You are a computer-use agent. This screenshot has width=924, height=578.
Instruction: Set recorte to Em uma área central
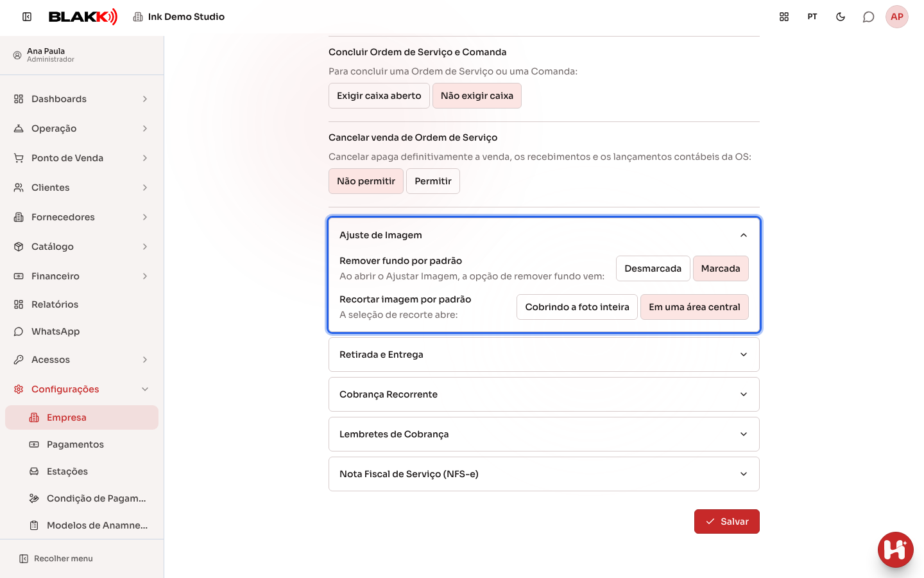[x=694, y=307]
